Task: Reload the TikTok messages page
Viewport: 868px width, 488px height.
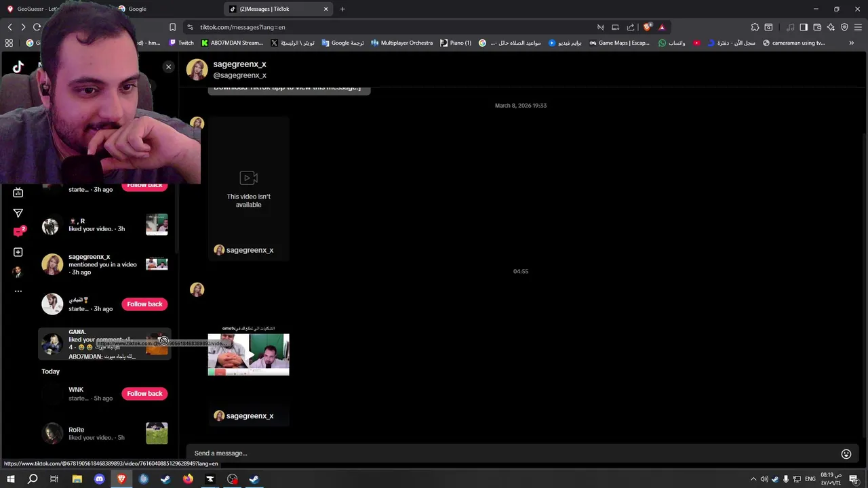Action: pyautogui.click(x=37, y=27)
